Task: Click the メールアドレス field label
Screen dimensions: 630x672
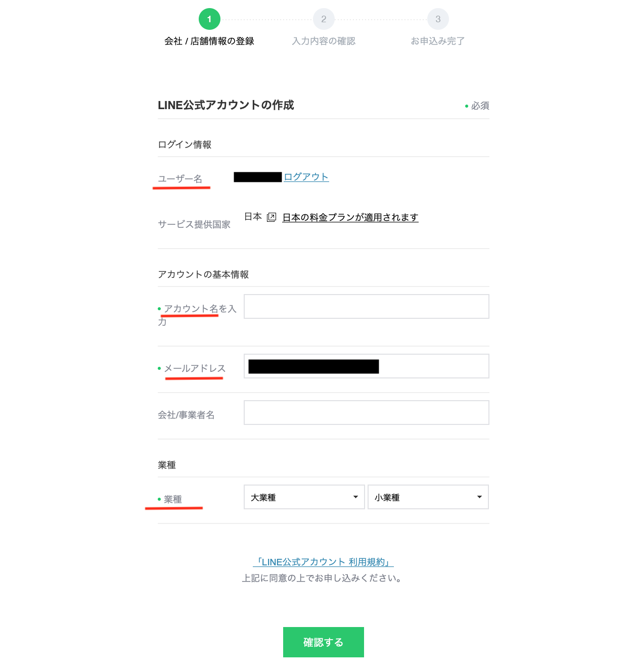Action: pyautogui.click(x=195, y=368)
